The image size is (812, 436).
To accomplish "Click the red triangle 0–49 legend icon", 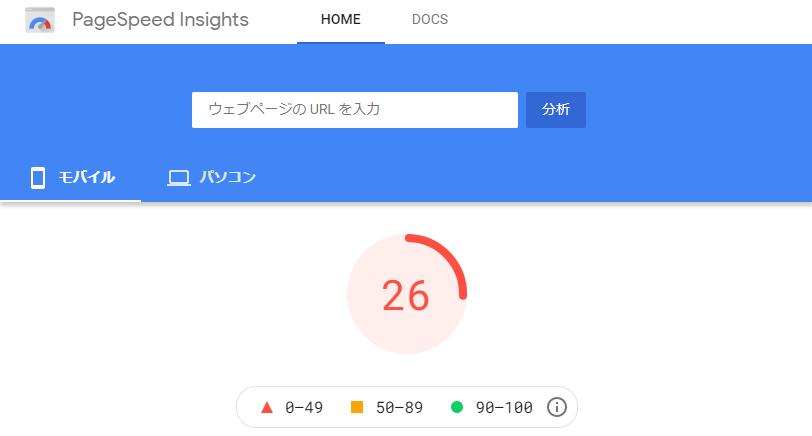I will [267, 408].
